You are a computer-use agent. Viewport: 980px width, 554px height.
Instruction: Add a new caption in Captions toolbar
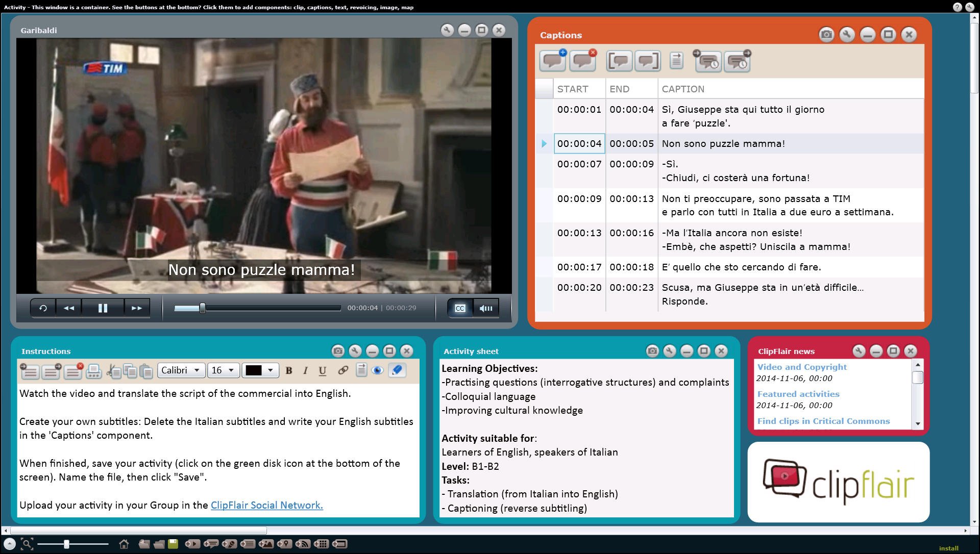coord(553,61)
